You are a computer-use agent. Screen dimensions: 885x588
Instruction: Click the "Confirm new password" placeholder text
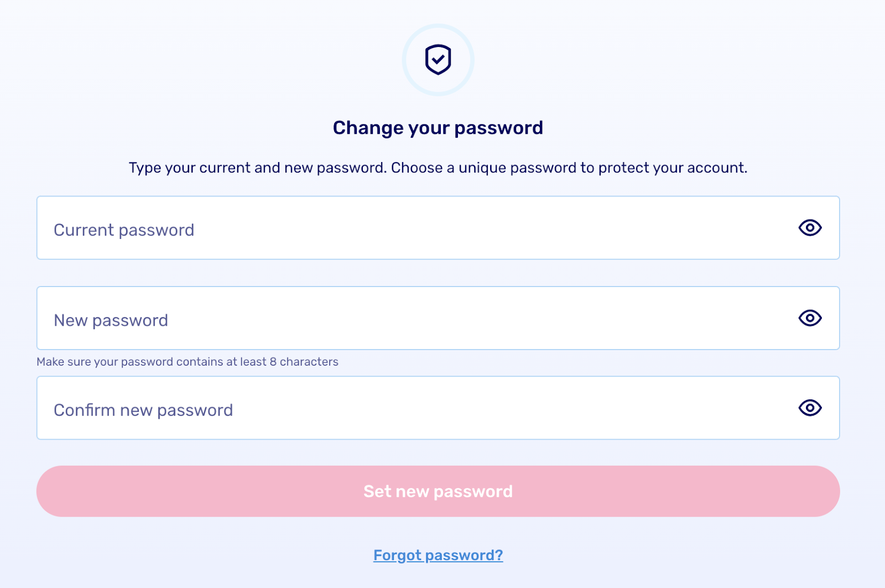pos(143,410)
